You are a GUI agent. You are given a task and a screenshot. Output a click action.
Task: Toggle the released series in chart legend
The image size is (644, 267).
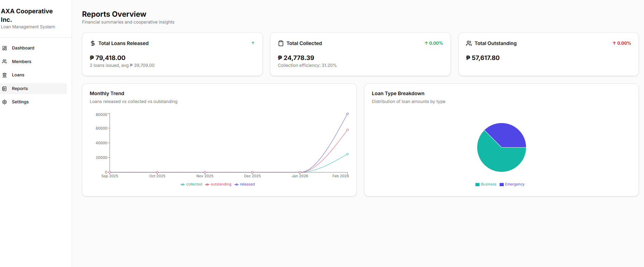[x=245, y=184]
